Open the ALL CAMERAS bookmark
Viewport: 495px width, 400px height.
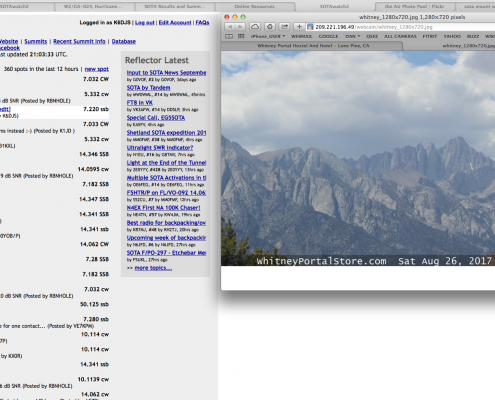[x=400, y=36]
